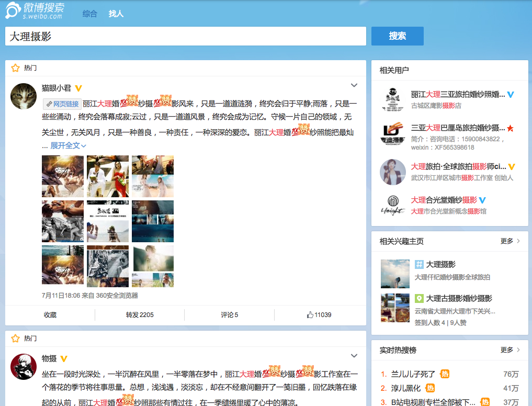Open dropdown arrow on 猫眼小君's post
Screen dimensions: 532x406
354,85
